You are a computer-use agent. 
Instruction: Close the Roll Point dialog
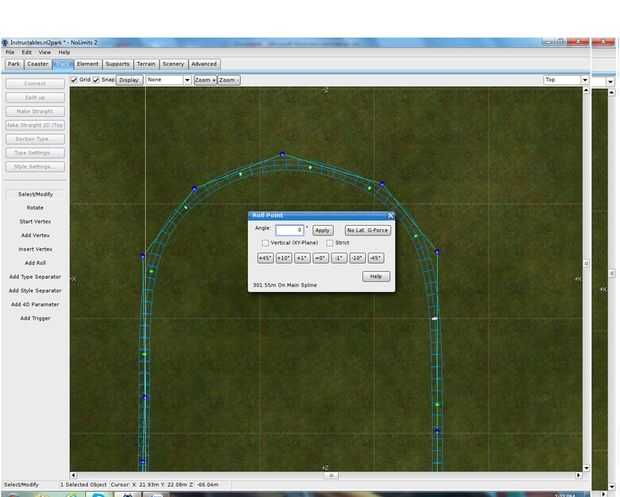point(390,215)
